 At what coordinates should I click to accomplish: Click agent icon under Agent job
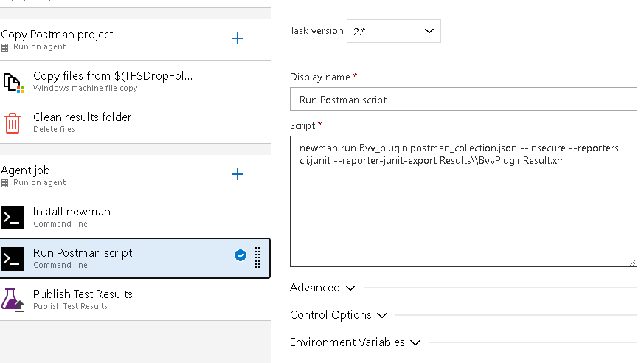point(4,184)
